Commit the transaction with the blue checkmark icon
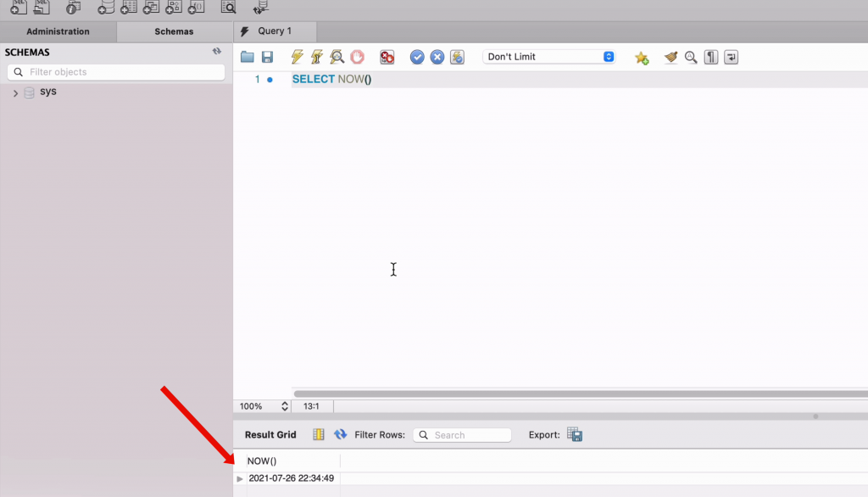Screen dimensions: 868x497 417,57
